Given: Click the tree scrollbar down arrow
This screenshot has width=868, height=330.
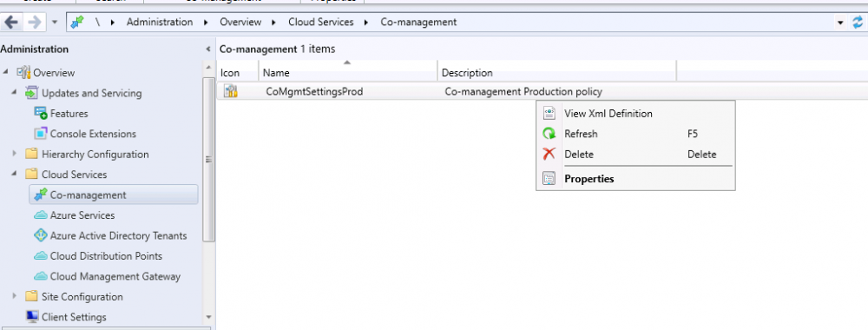Looking at the screenshot, I should [208, 317].
